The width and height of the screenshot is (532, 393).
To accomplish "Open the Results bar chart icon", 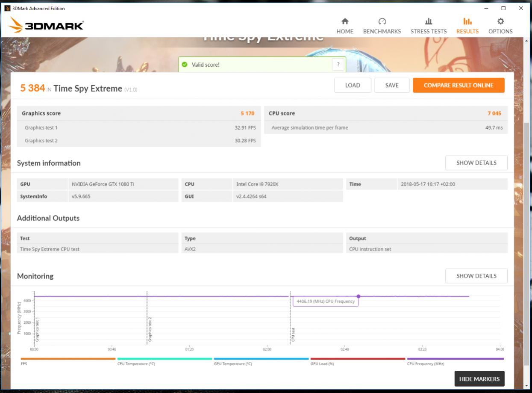I will [x=467, y=21].
